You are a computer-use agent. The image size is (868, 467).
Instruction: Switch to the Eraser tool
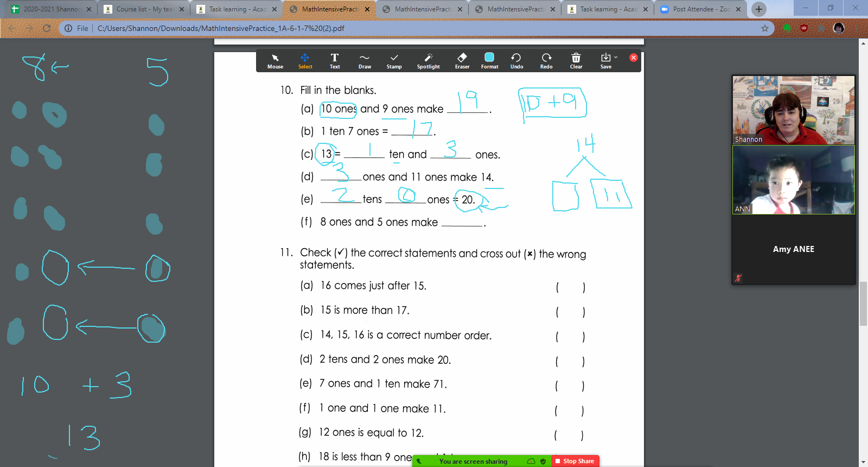462,61
